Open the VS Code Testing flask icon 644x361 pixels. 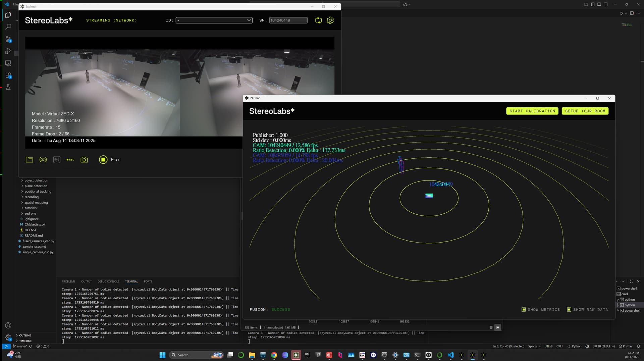pos(8,87)
